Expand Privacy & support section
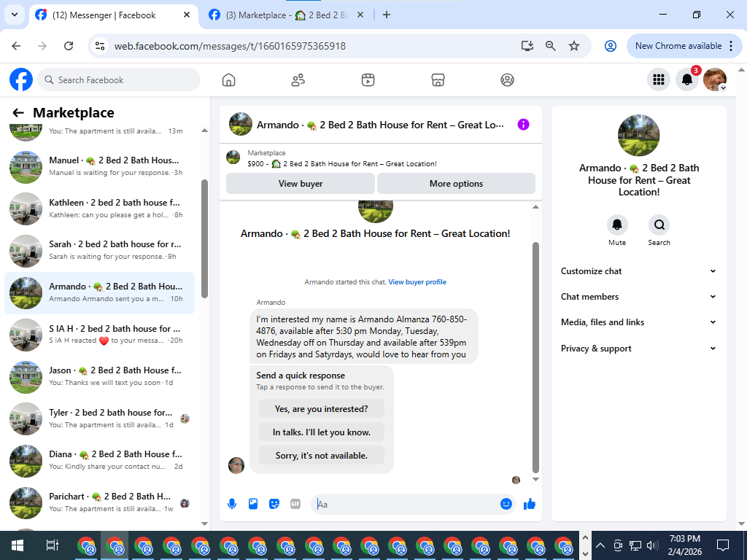This screenshot has height=560, width=747. (x=638, y=349)
